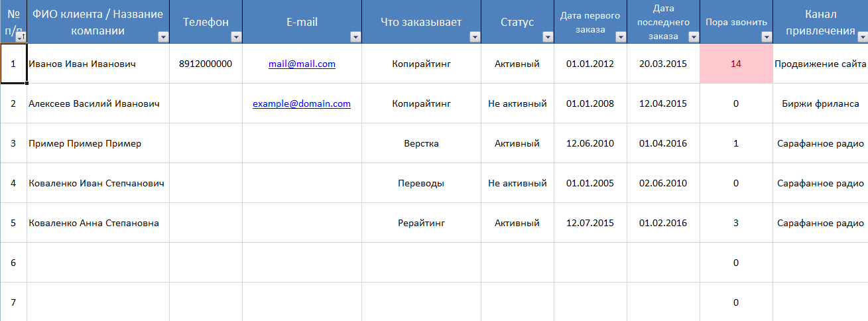Select the cell with Иванов Иван Иванович
Image resolution: width=868 pixels, height=321 pixels.
[x=82, y=64]
